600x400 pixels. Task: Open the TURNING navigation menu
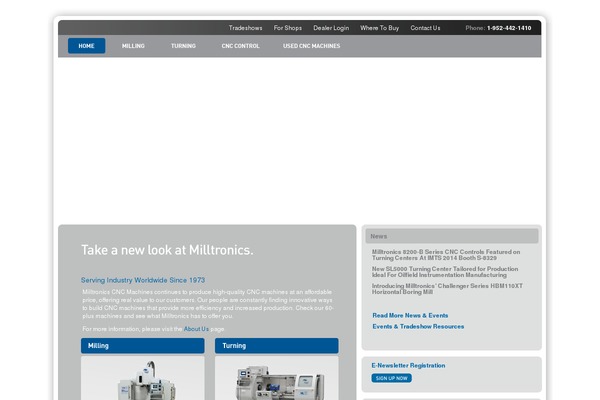(183, 46)
